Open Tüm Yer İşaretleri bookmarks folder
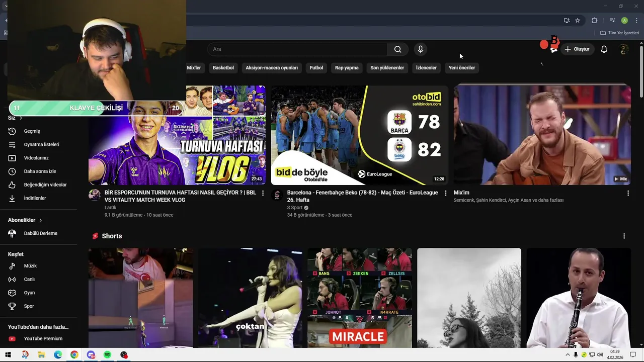Image resolution: width=644 pixels, height=362 pixels. pyautogui.click(x=620, y=33)
